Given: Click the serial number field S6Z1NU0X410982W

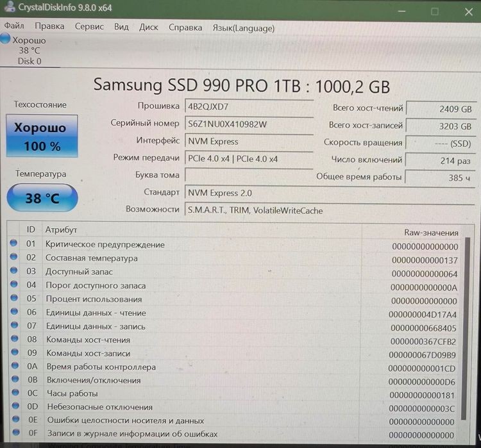Looking at the screenshot, I should pyautogui.click(x=249, y=124).
